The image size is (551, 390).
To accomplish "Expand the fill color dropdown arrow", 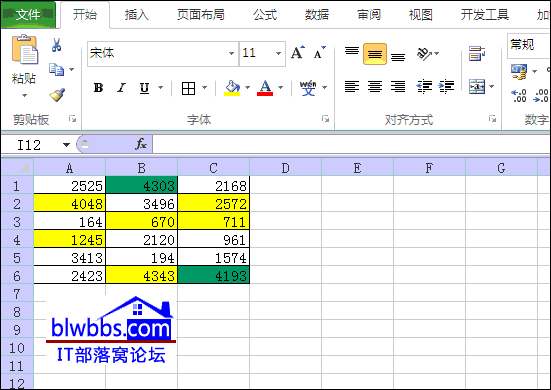I will coord(247,87).
